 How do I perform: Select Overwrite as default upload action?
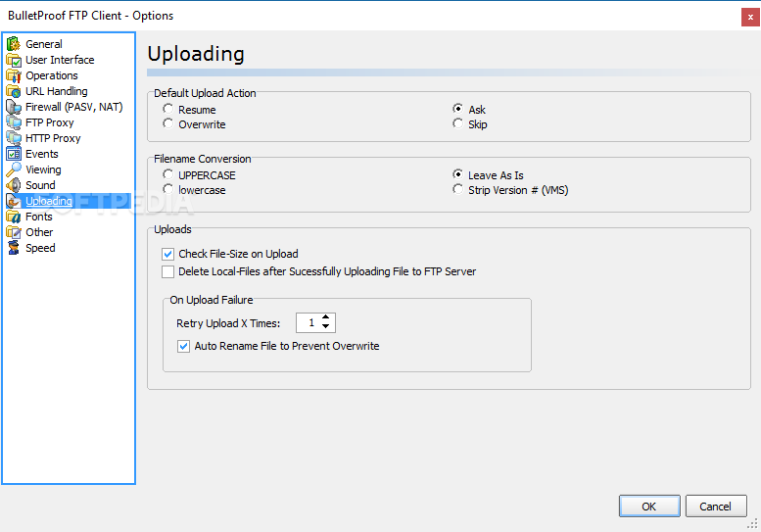[x=167, y=123]
